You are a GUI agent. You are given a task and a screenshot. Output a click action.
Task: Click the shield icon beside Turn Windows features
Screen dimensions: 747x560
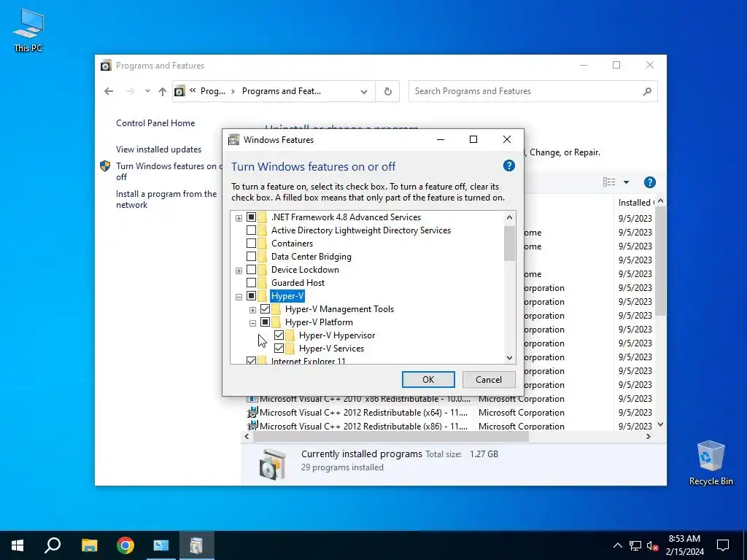click(105, 166)
